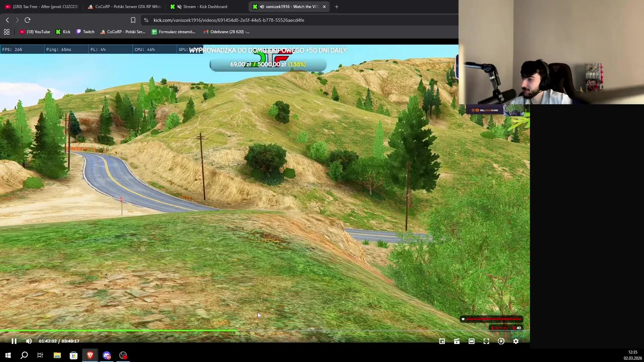Open Kick bookmark

63,32
